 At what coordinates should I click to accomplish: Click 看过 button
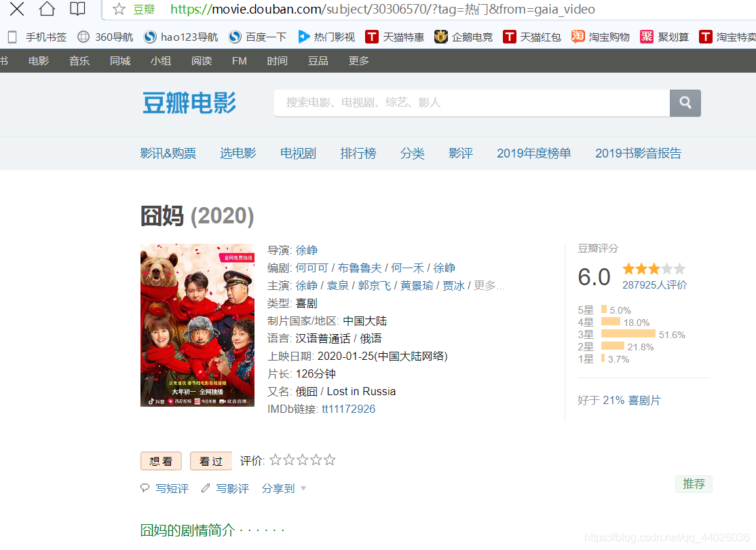click(211, 461)
